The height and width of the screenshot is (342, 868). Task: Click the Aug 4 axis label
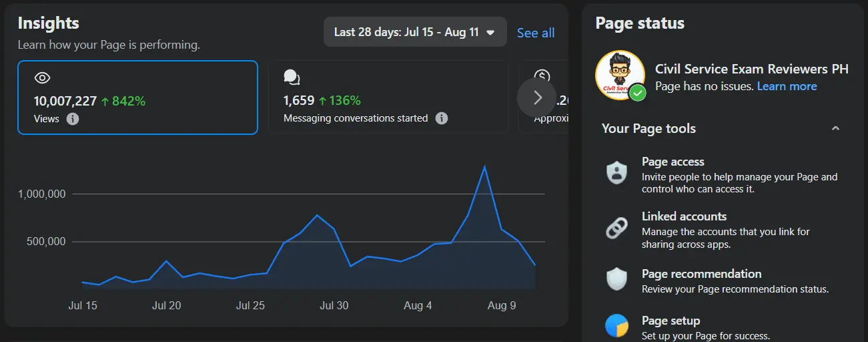pos(418,306)
